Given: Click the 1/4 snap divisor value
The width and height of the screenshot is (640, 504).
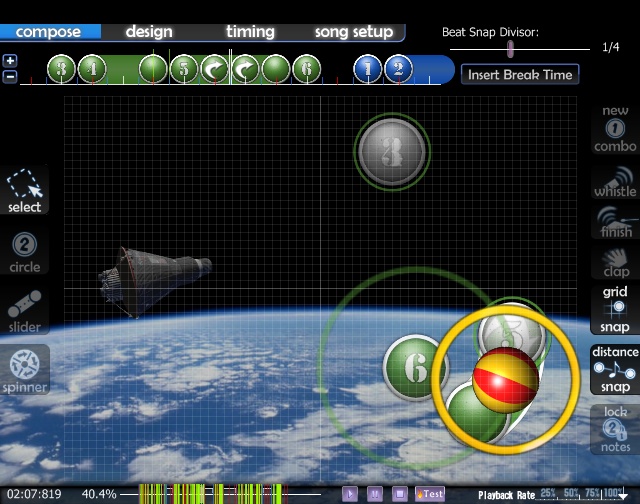Looking at the screenshot, I should pos(611,47).
